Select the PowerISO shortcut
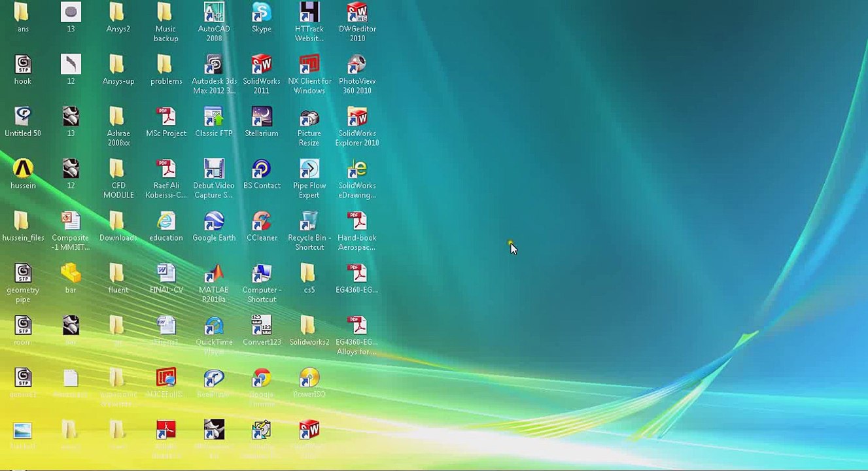 coord(309,378)
